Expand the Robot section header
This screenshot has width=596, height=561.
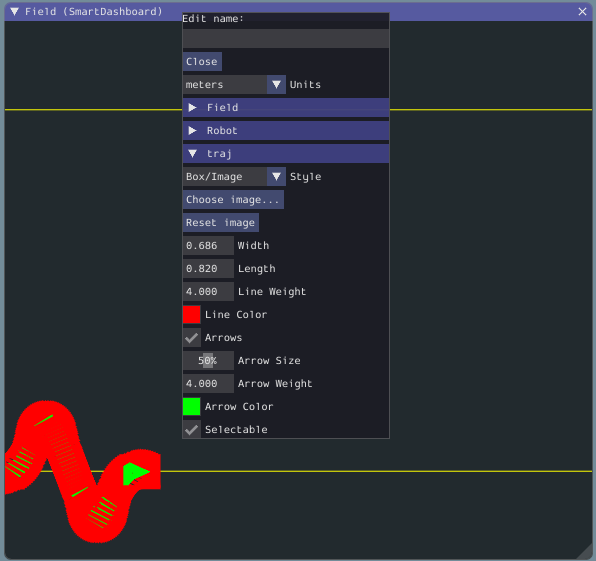pyautogui.click(x=285, y=131)
